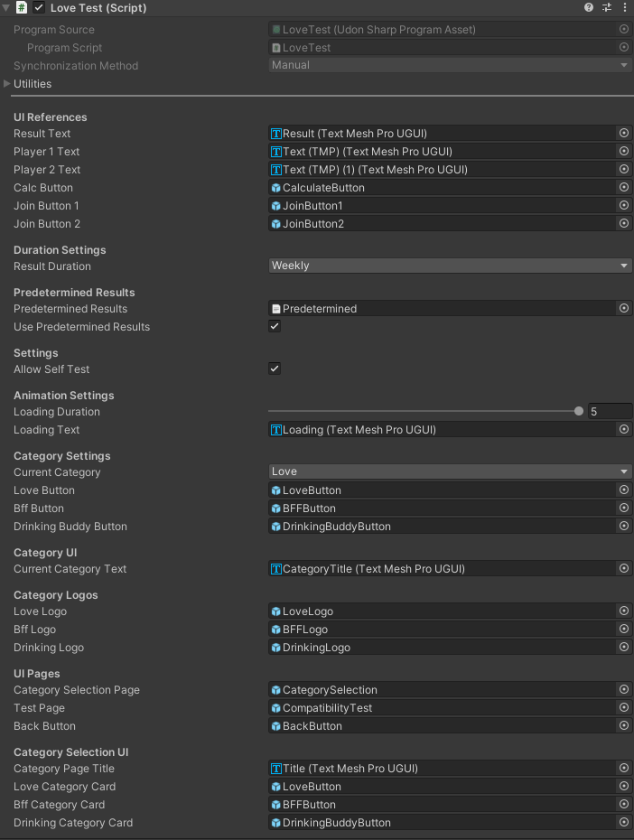
Task: Click object picker for Calc Button field
Action: coord(623,188)
